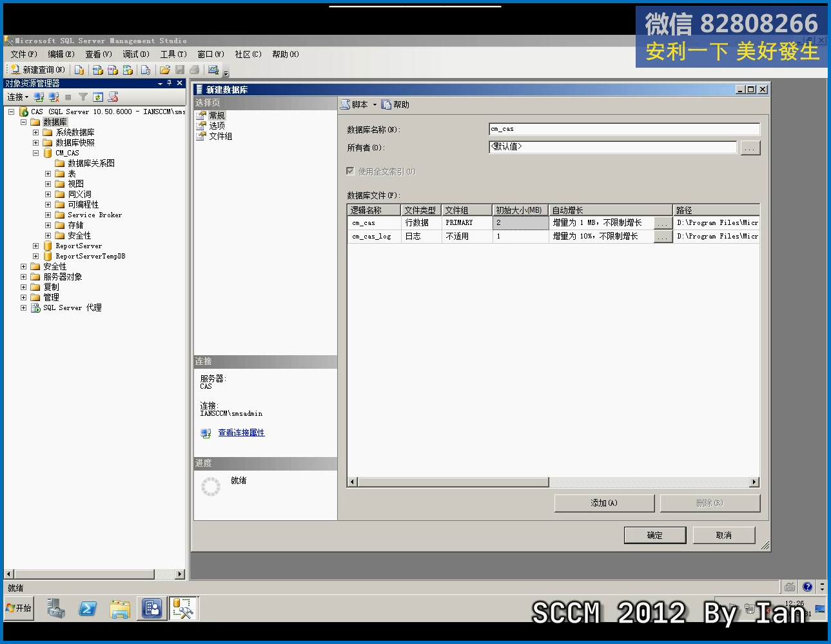Open the 文件(F) menu

[24, 54]
